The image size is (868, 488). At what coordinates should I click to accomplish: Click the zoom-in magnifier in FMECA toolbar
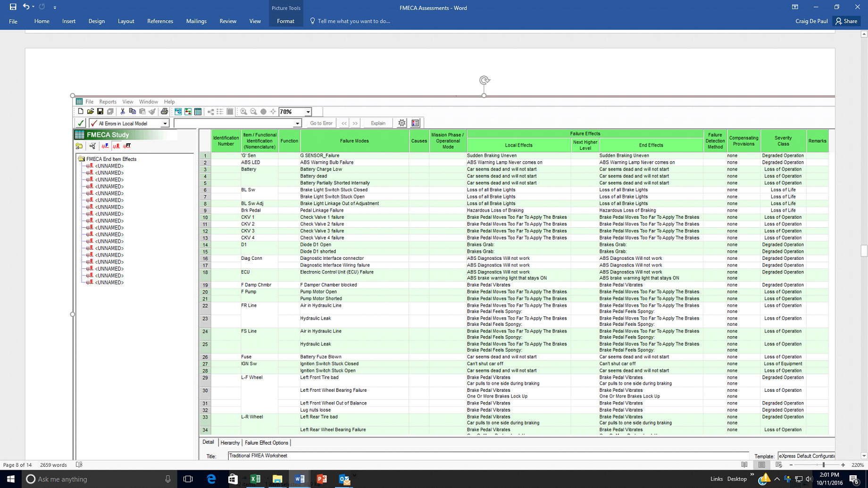(x=243, y=112)
